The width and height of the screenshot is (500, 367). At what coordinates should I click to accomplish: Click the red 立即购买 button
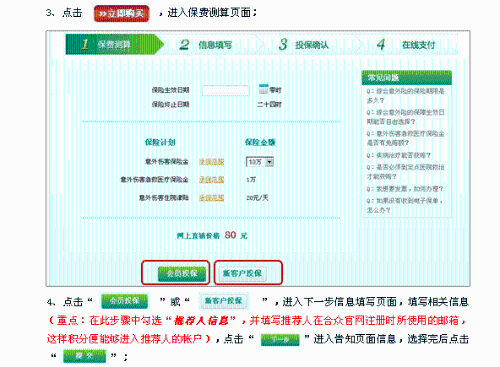coord(121,14)
